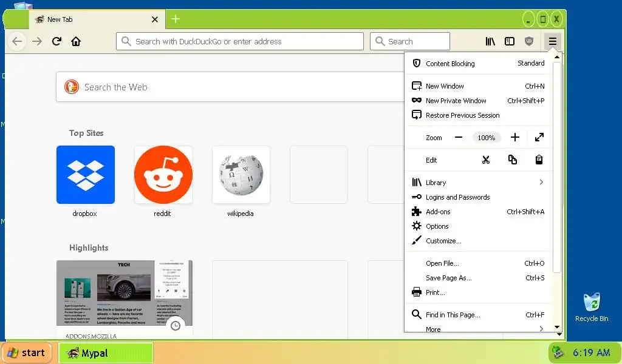Open Logins and Passwords
This screenshot has height=364, width=622.
pyautogui.click(x=479, y=197)
